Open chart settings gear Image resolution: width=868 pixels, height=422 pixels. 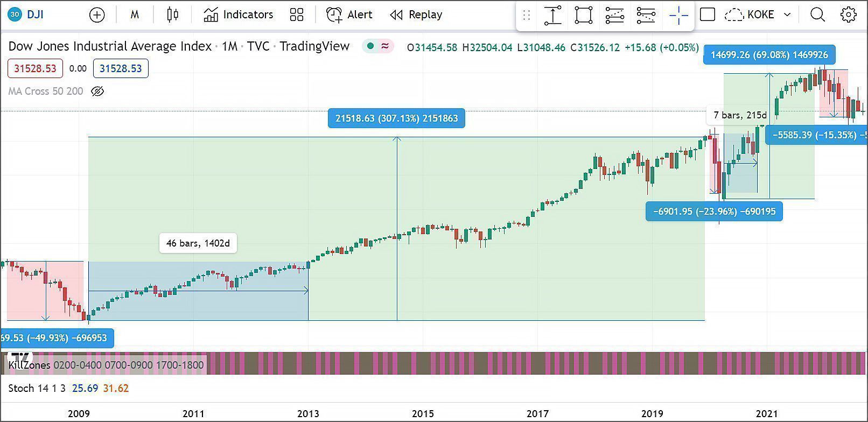[x=849, y=15]
